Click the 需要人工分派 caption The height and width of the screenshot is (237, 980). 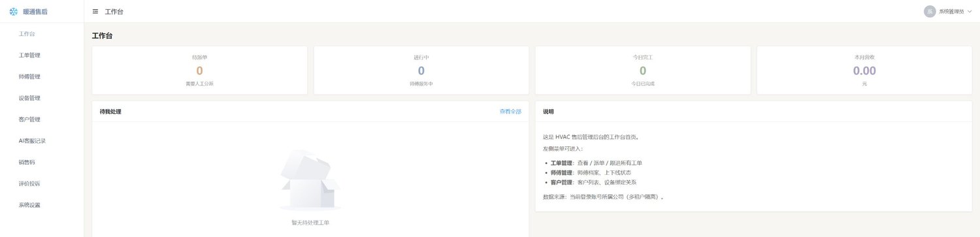199,84
